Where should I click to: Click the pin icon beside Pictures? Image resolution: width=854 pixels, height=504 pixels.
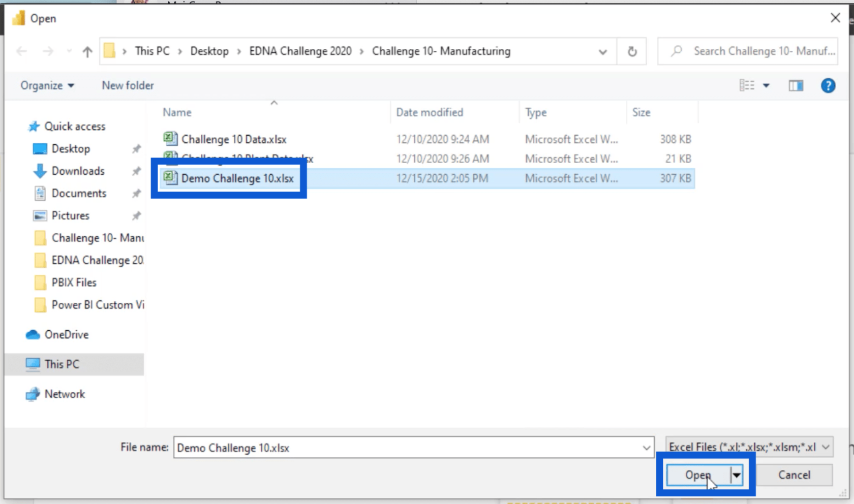136,216
